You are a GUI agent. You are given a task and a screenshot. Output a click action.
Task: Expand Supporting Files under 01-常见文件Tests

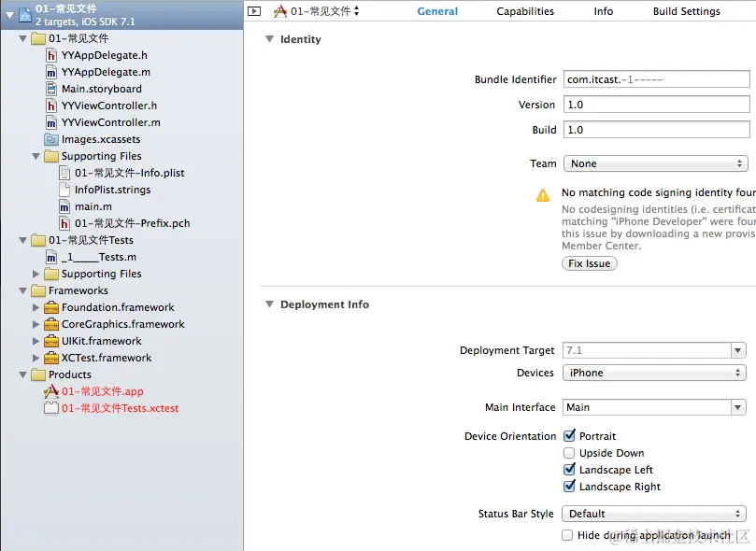point(36,274)
